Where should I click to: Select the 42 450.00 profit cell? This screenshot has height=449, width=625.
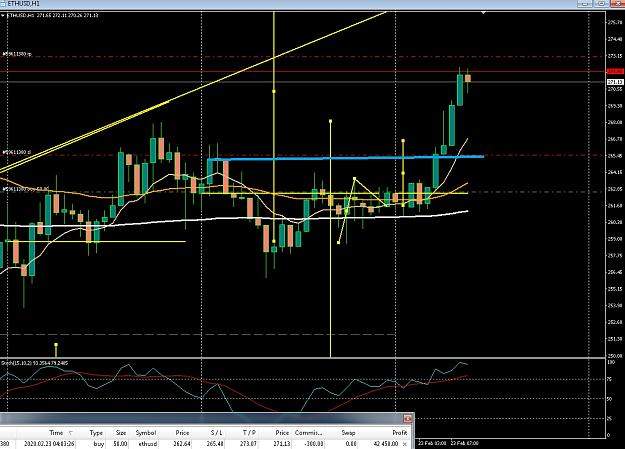pyautogui.click(x=385, y=444)
